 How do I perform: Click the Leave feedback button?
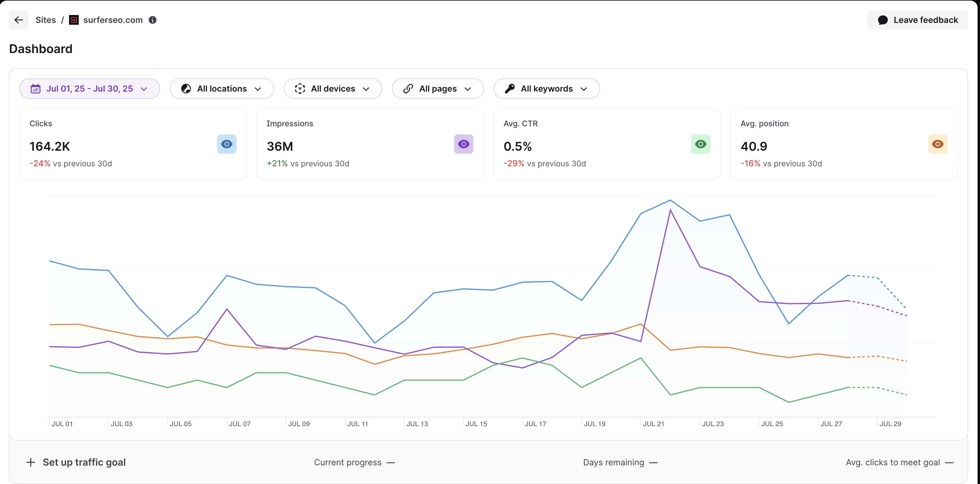(917, 20)
